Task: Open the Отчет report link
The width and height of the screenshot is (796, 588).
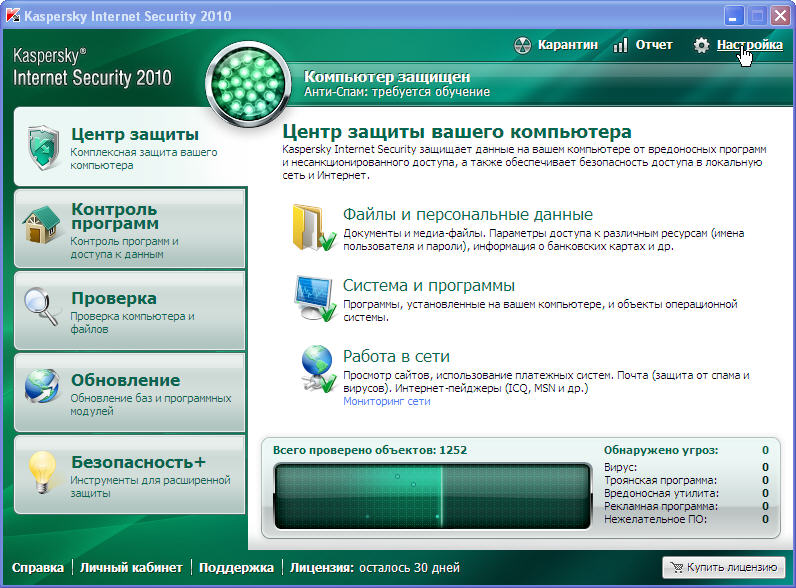Action: 654,45
